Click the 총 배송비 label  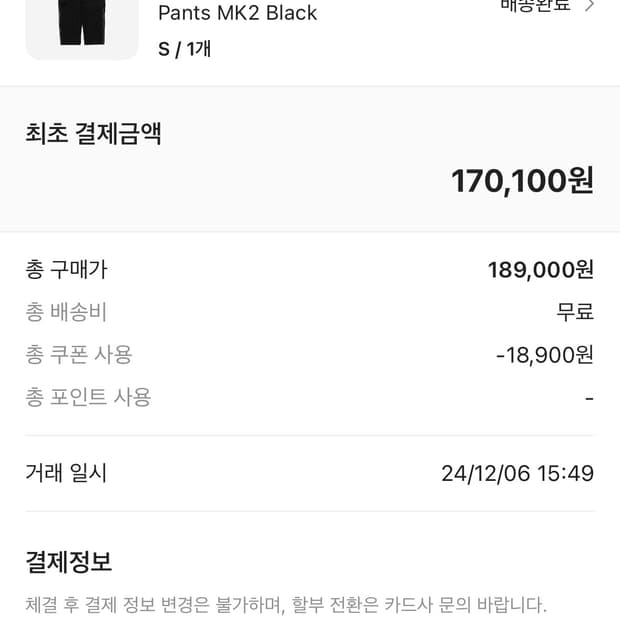[66, 312]
